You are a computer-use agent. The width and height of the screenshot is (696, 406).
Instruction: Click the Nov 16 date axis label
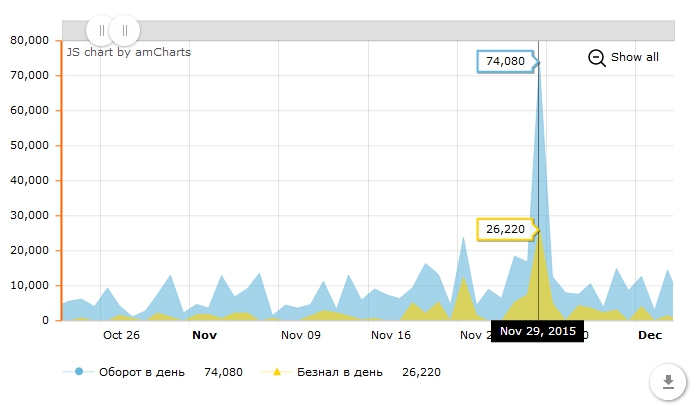click(390, 335)
